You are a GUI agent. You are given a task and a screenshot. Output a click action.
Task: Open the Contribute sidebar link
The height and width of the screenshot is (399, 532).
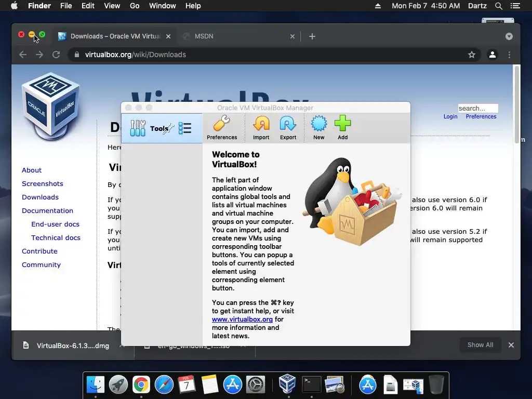point(39,251)
